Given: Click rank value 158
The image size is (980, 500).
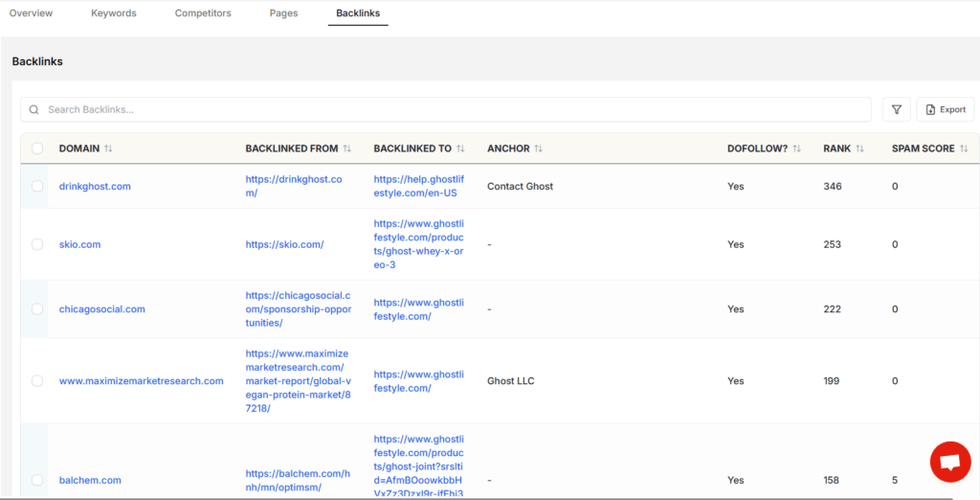Looking at the screenshot, I should click(x=832, y=481).
